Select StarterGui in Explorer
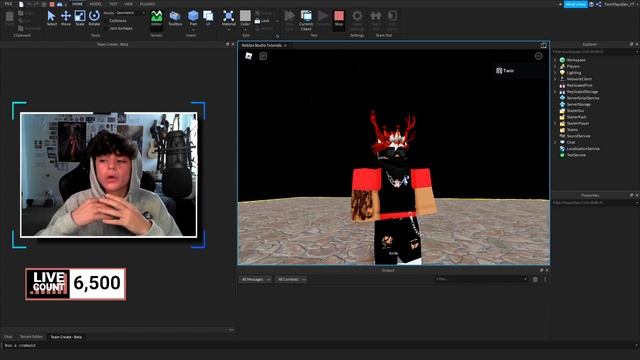The image size is (640, 360). 575,111
